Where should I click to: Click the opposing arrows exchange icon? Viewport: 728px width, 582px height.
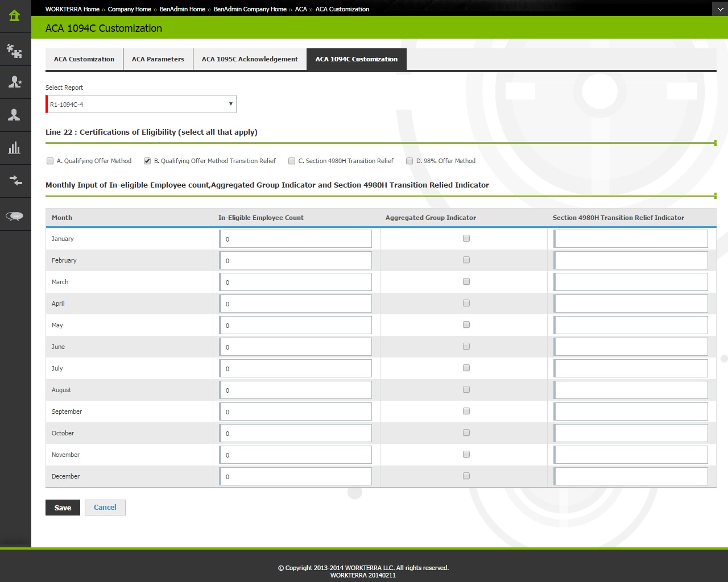15,181
